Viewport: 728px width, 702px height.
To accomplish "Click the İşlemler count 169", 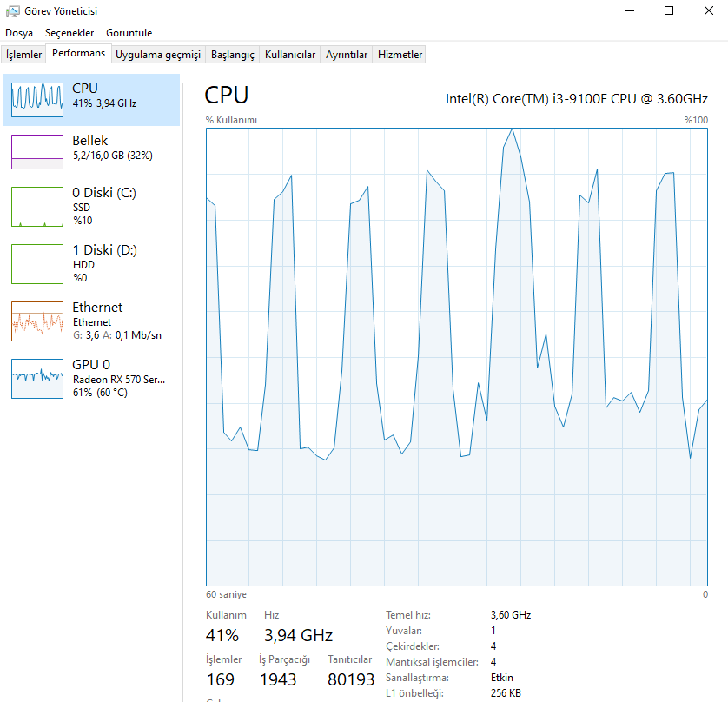I will tap(220, 679).
